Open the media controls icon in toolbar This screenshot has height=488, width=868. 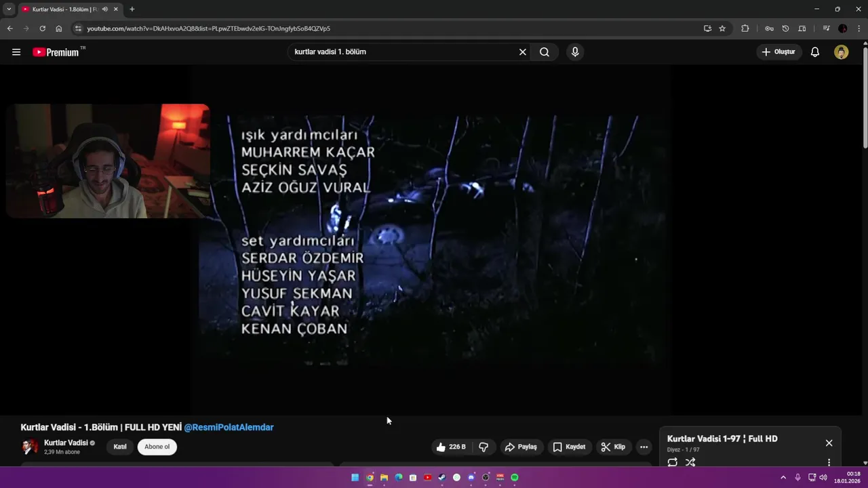coord(826,28)
